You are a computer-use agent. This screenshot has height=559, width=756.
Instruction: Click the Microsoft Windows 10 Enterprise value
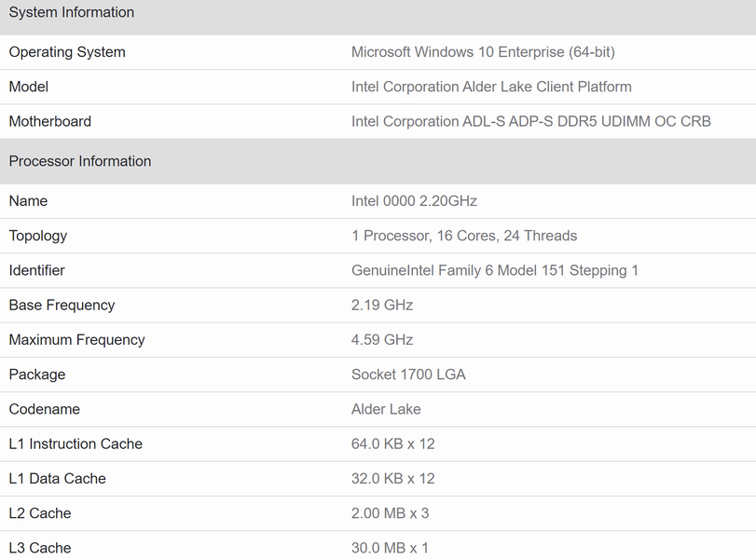(x=483, y=52)
